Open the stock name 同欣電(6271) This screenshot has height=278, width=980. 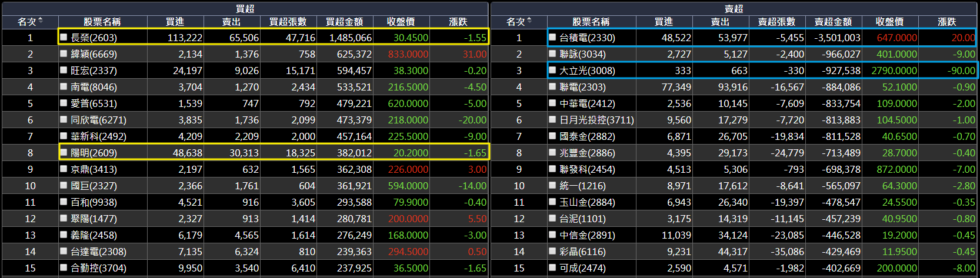[x=98, y=120]
